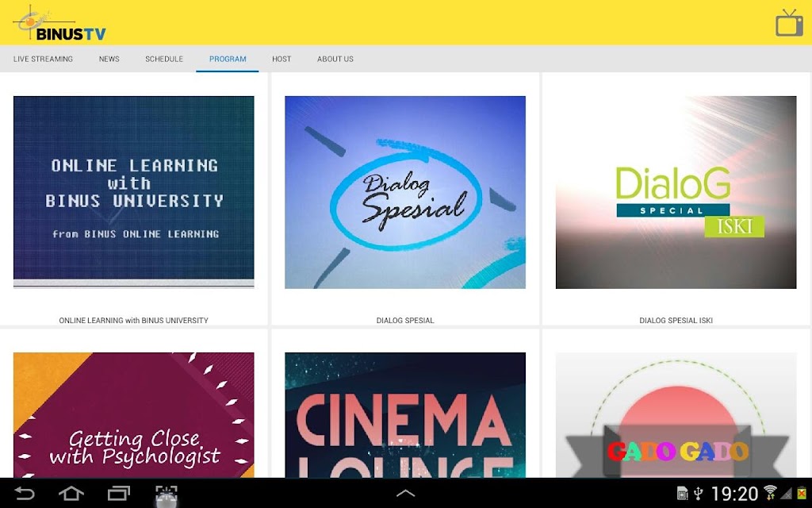
Task: Open the NEWS tab
Action: [x=109, y=59]
